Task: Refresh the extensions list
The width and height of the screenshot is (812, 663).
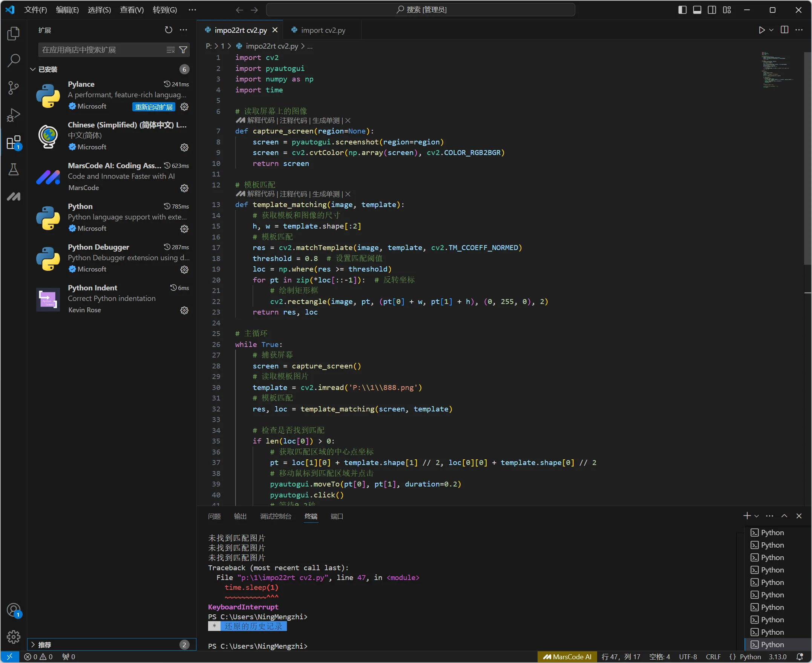Action: pos(169,30)
